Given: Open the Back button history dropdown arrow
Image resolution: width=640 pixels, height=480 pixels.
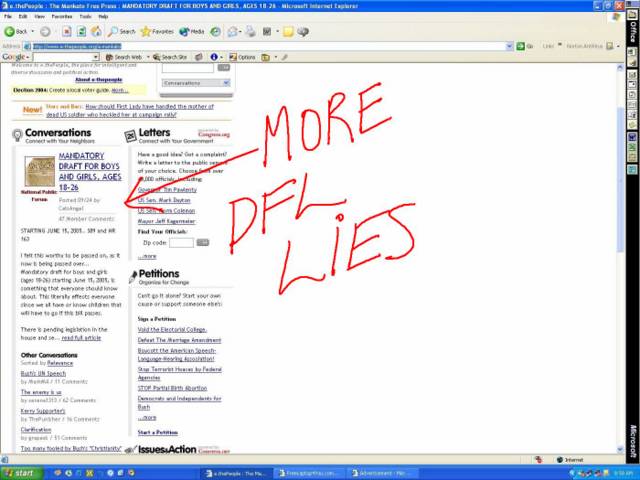Looking at the screenshot, I should (x=33, y=31).
